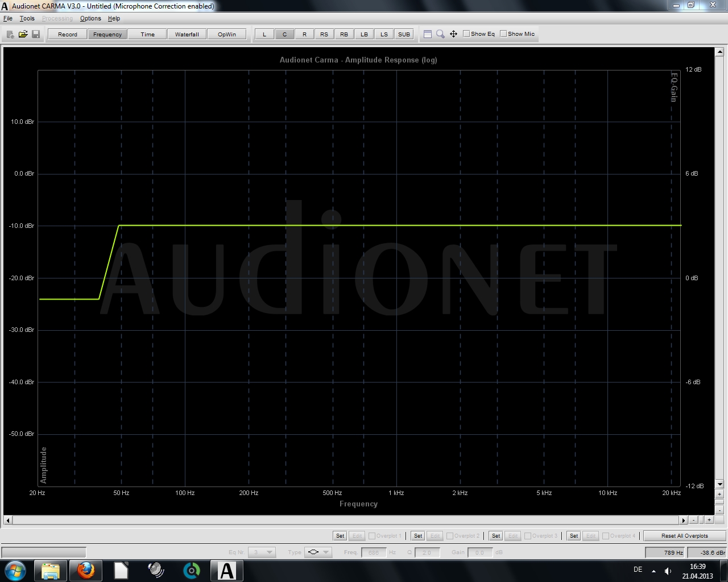Select the magnifier zoom tool
Screen dimensions: 728x582
point(440,34)
